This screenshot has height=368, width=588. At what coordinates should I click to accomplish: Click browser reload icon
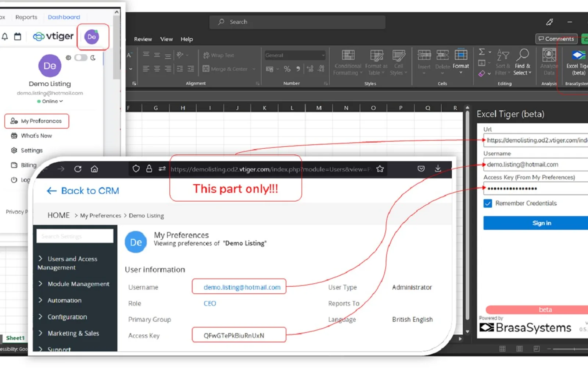click(78, 169)
